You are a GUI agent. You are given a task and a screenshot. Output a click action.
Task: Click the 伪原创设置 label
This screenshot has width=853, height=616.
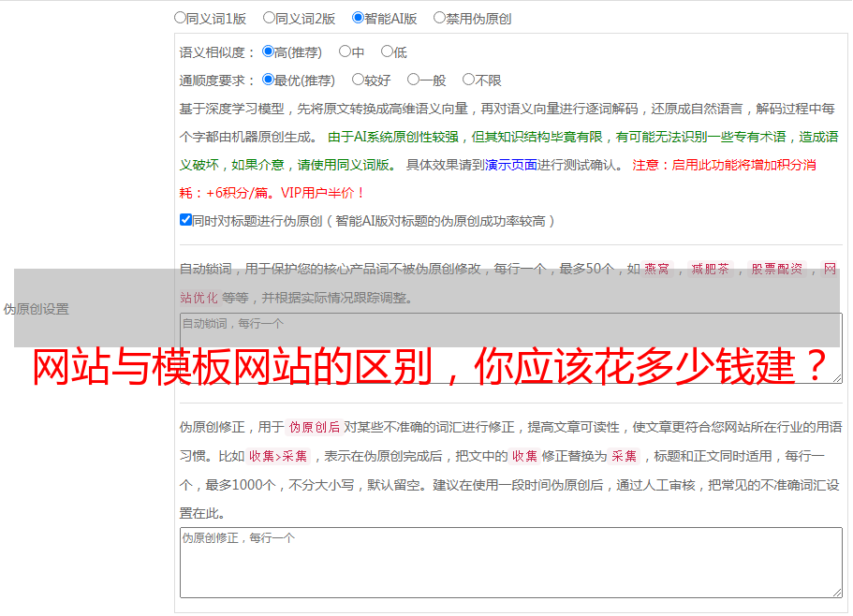(36, 309)
